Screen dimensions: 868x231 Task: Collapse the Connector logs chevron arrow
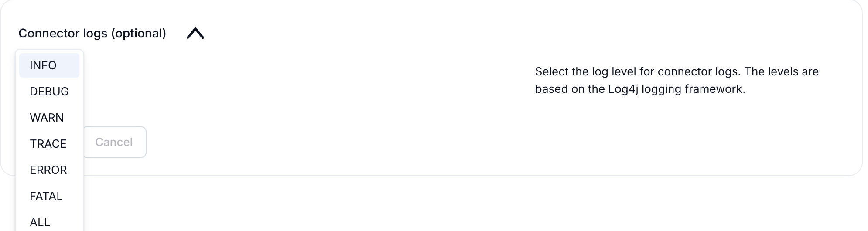tap(195, 34)
